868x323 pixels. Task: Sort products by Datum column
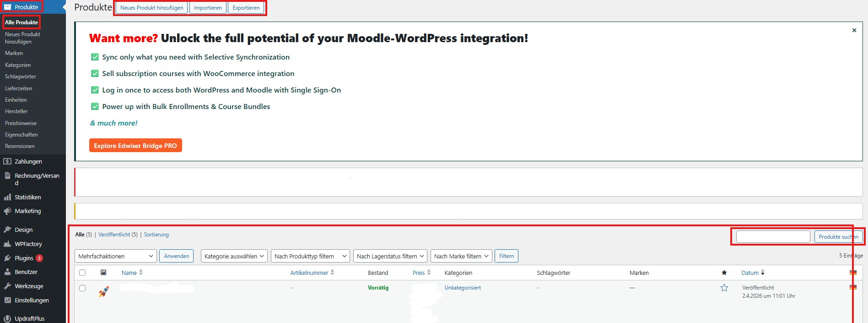(753, 273)
